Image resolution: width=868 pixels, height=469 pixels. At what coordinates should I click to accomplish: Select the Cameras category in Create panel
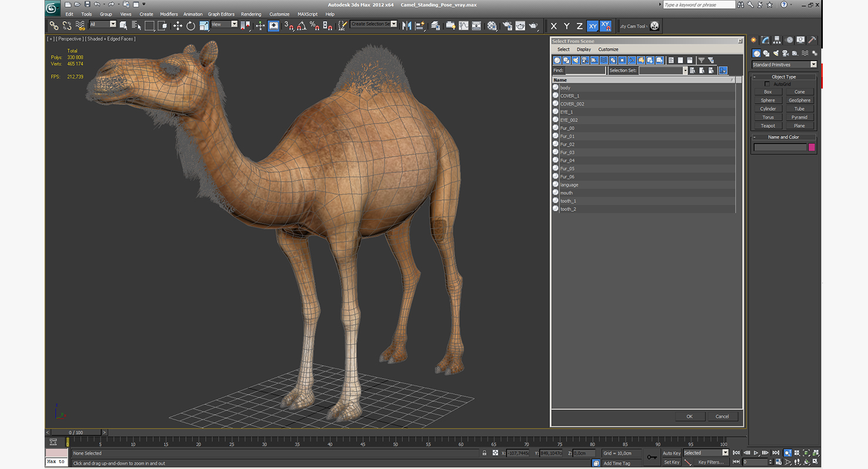(785, 53)
